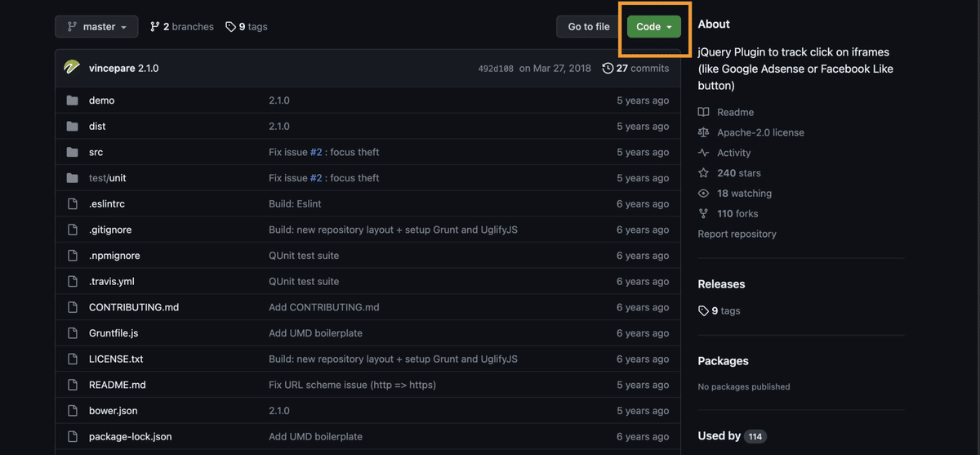Click the file icon for .npmignore
980x455 pixels.
tap(72, 256)
